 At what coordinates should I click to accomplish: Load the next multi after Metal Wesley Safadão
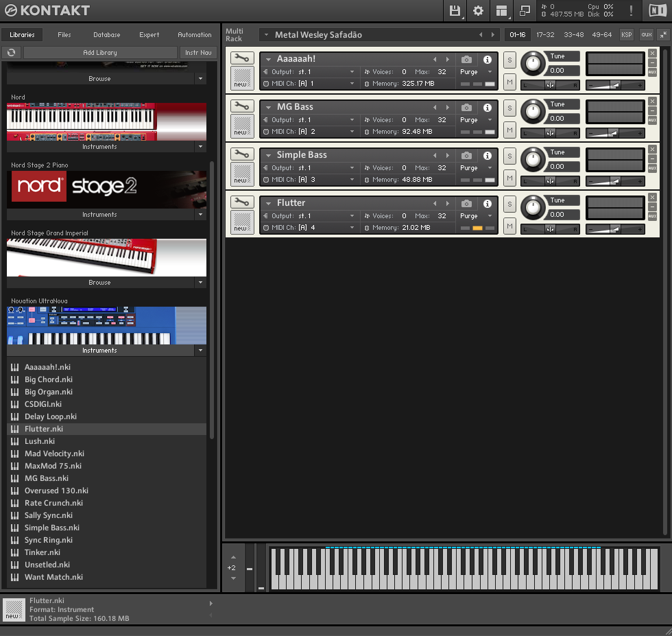[x=493, y=35]
